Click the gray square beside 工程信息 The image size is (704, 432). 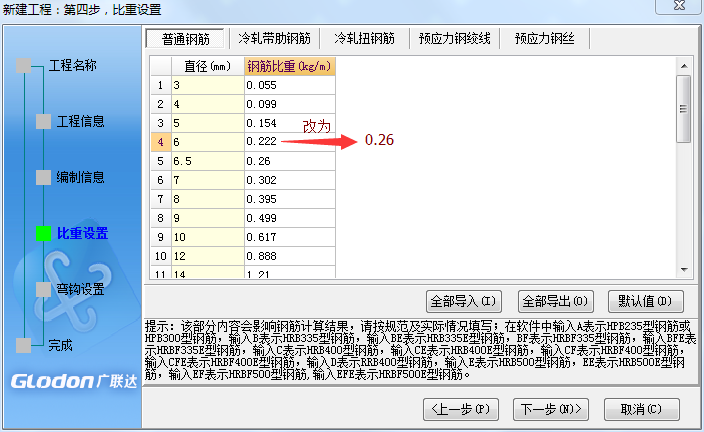point(44,121)
